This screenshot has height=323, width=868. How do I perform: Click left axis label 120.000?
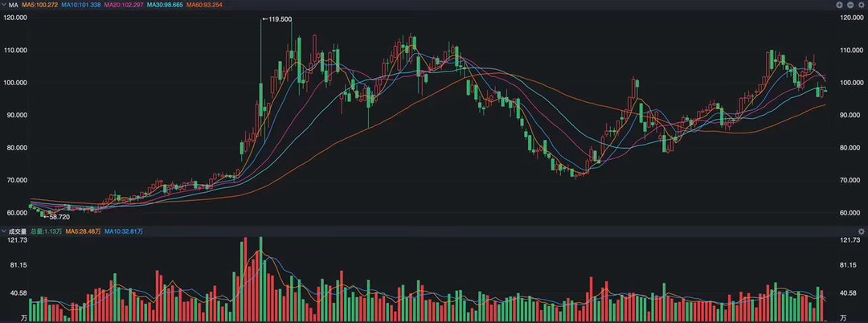(15, 18)
